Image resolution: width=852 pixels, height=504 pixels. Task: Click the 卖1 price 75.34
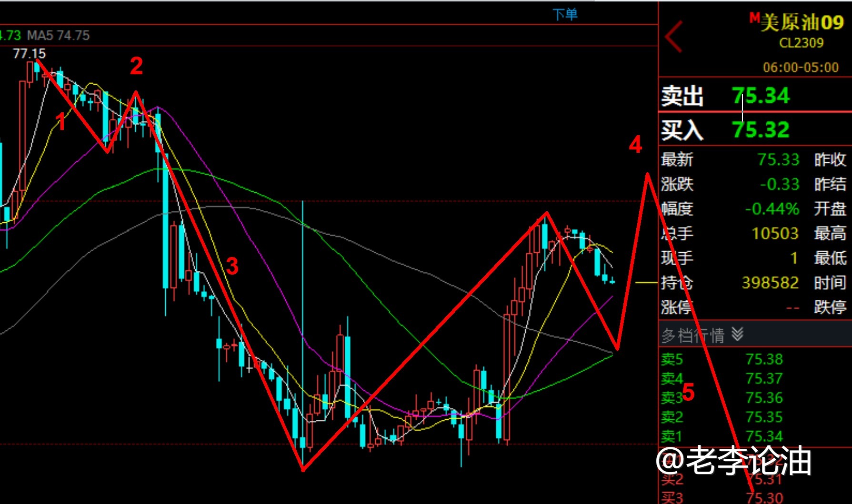[x=764, y=436]
